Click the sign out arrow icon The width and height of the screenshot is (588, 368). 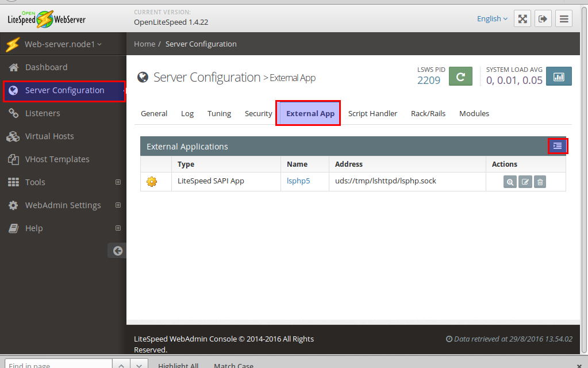click(543, 19)
